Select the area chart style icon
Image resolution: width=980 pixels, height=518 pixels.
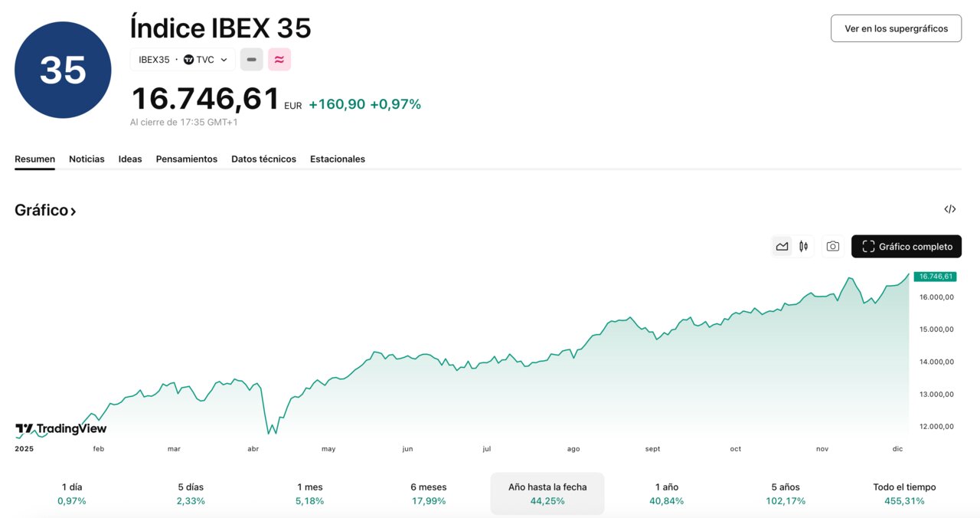click(x=782, y=246)
